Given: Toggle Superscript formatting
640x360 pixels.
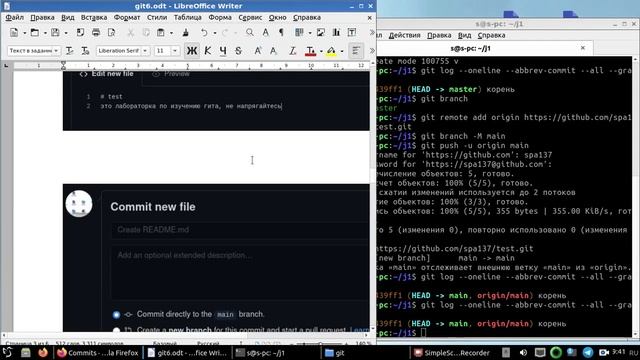Looking at the screenshot, I should coord(258,51).
